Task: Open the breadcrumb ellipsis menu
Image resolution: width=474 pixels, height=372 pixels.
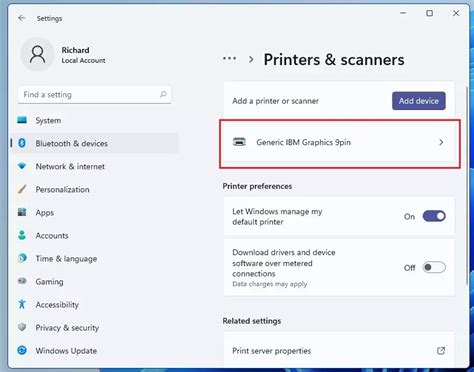Action: point(229,59)
